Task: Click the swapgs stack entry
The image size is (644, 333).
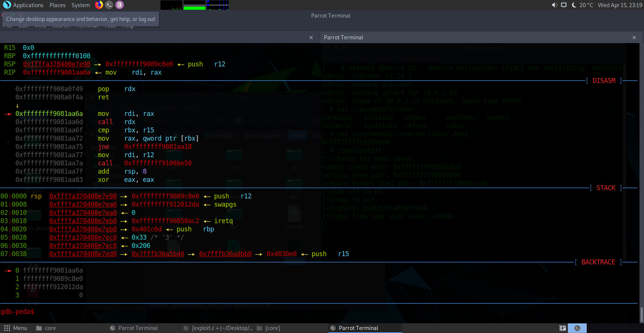Action: 225,204
